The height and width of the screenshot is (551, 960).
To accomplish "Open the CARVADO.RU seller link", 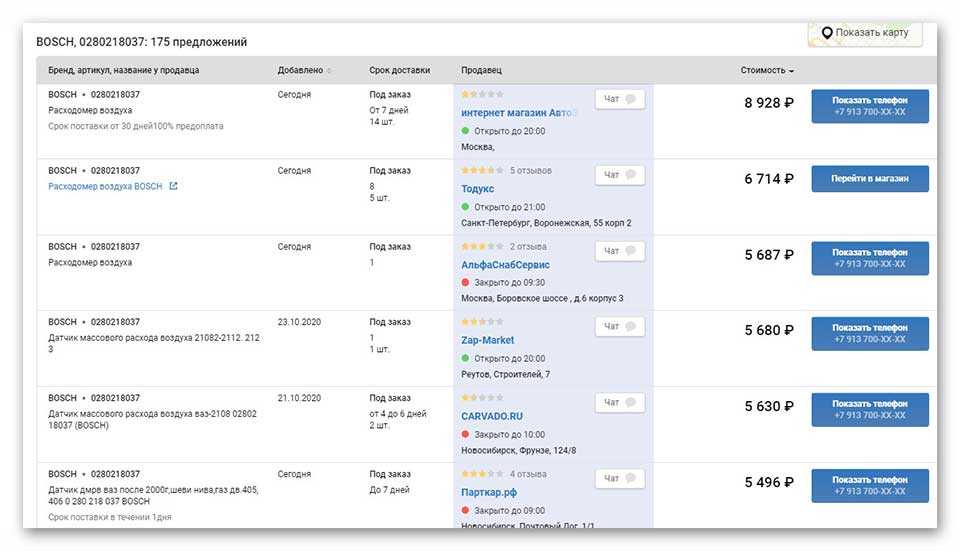I will point(492,416).
